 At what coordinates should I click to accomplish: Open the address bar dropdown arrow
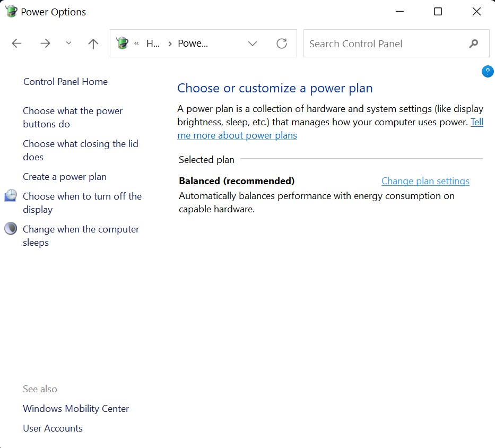(x=253, y=44)
